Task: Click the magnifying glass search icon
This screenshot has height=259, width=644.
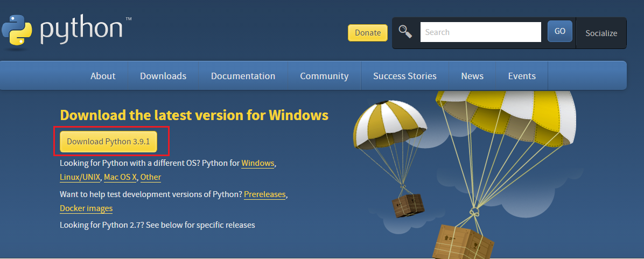Action: 405,31
